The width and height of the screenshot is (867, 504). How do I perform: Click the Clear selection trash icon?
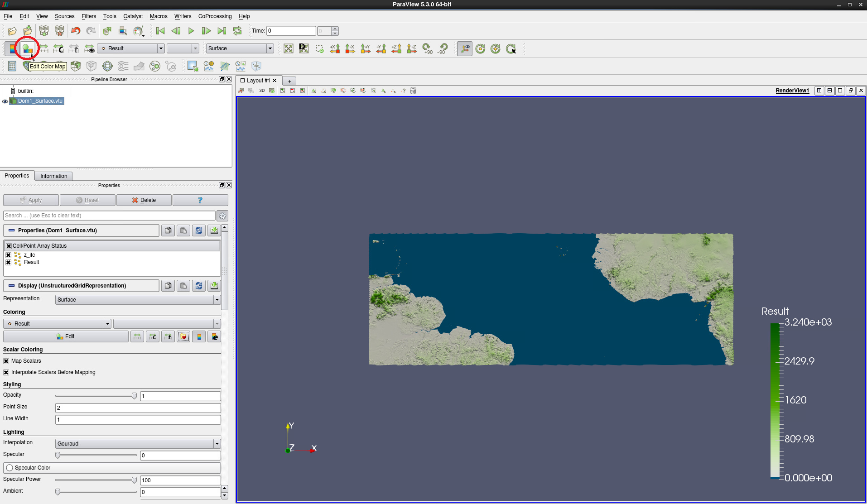(413, 91)
